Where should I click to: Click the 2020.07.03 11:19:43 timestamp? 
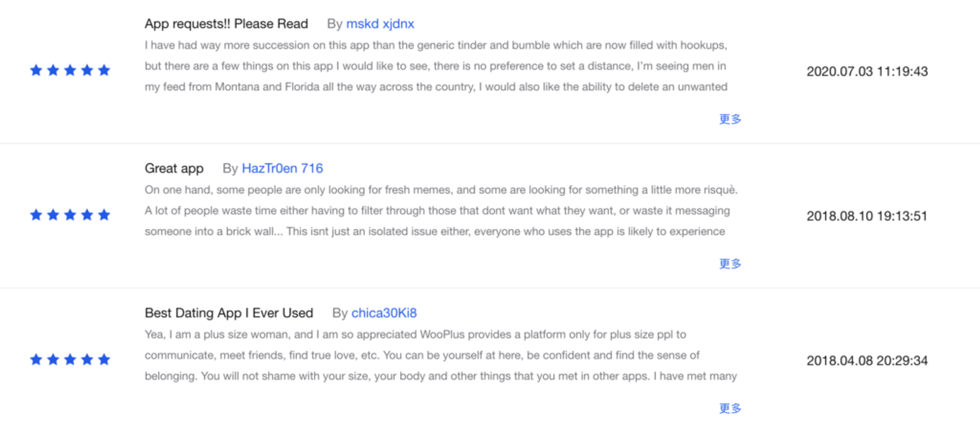(867, 71)
